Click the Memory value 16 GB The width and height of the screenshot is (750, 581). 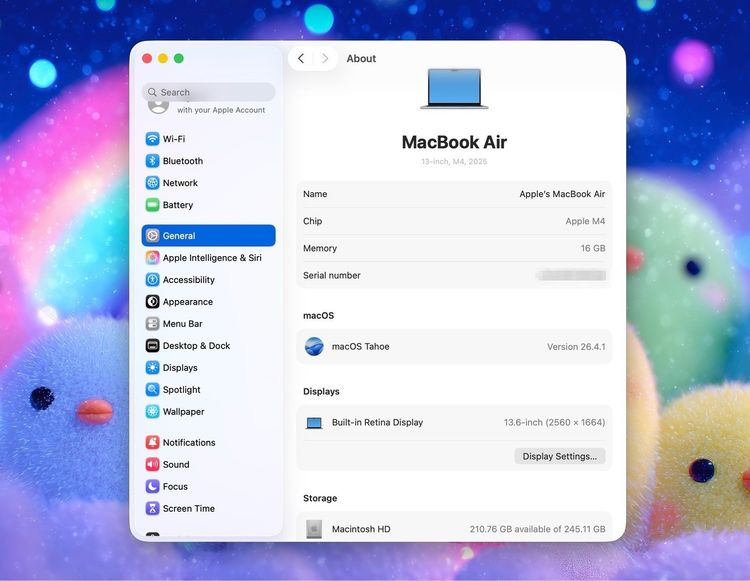click(x=593, y=248)
